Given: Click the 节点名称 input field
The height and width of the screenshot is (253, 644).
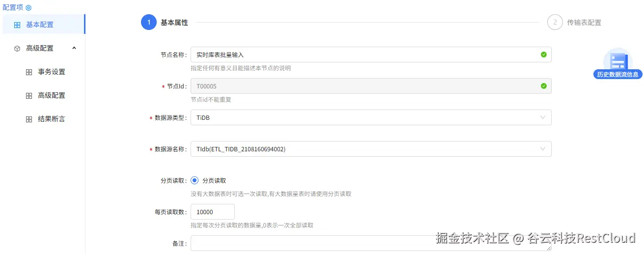Looking at the screenshot, I should coord(371,55).
